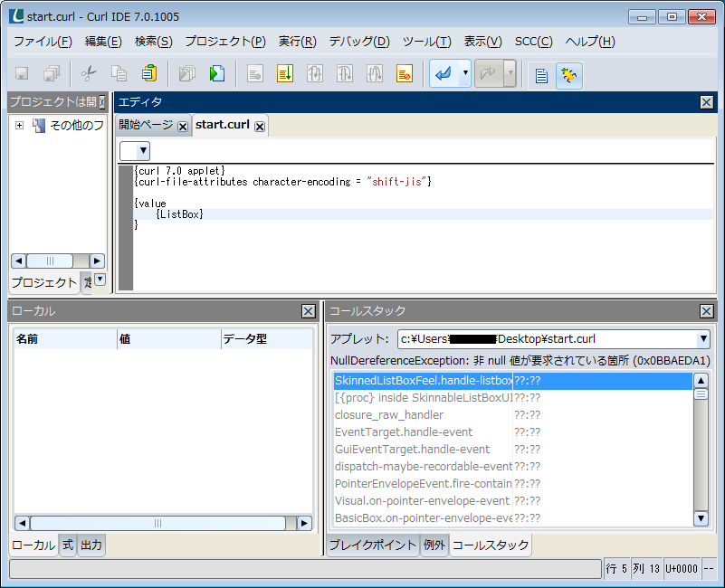Open the ファイル(F) menu
This screenshot has height=588, width=725.
pyautogui.click(x=43, y=42)
